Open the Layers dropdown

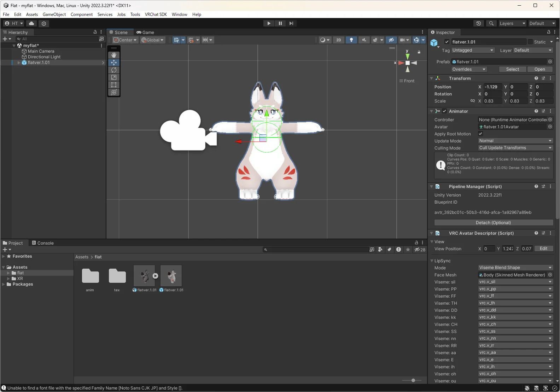point(512,23)
